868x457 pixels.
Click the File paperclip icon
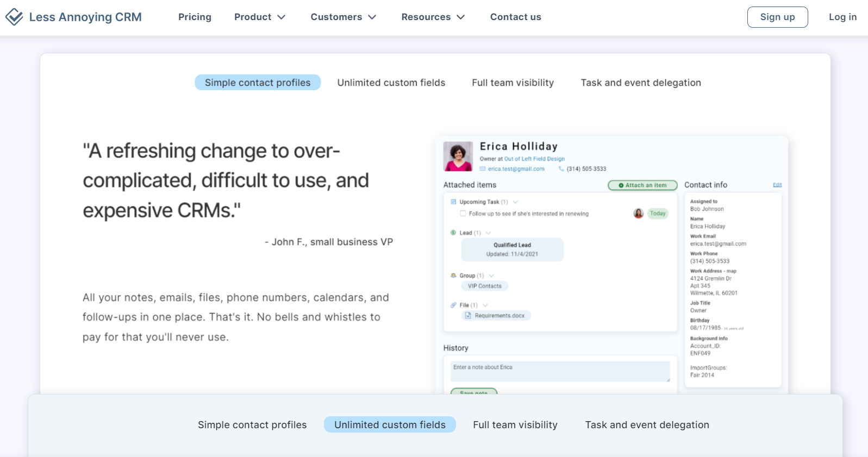click(x=453, y=305)
